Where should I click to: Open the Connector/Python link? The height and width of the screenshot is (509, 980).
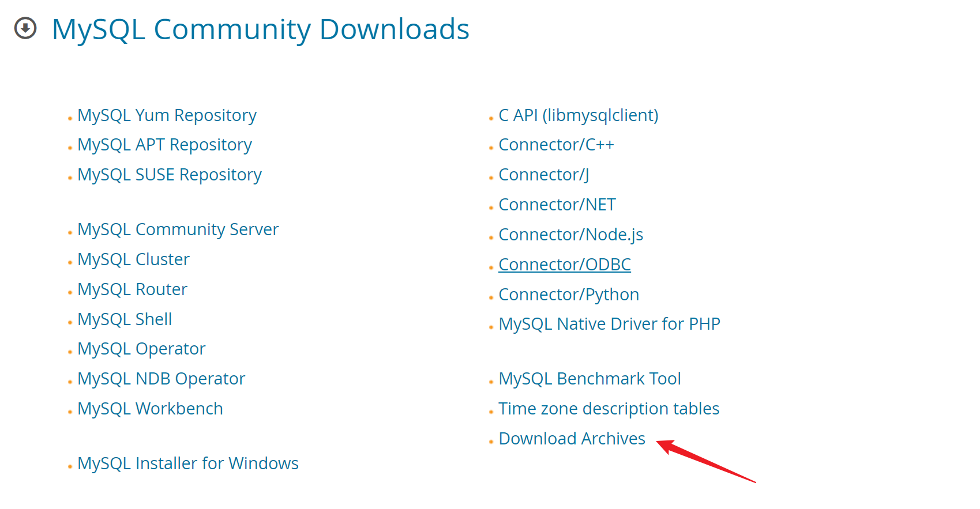click(x=568, y=295)
